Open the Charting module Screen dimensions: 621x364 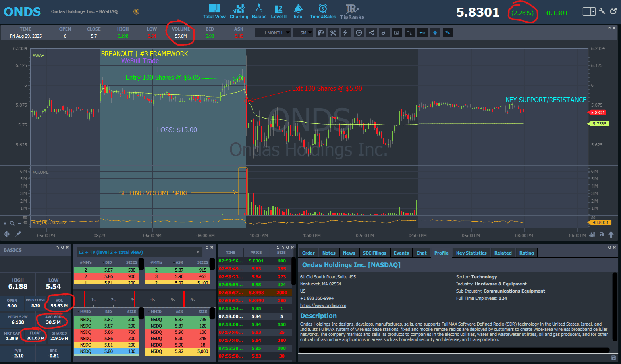click(239, 11)
